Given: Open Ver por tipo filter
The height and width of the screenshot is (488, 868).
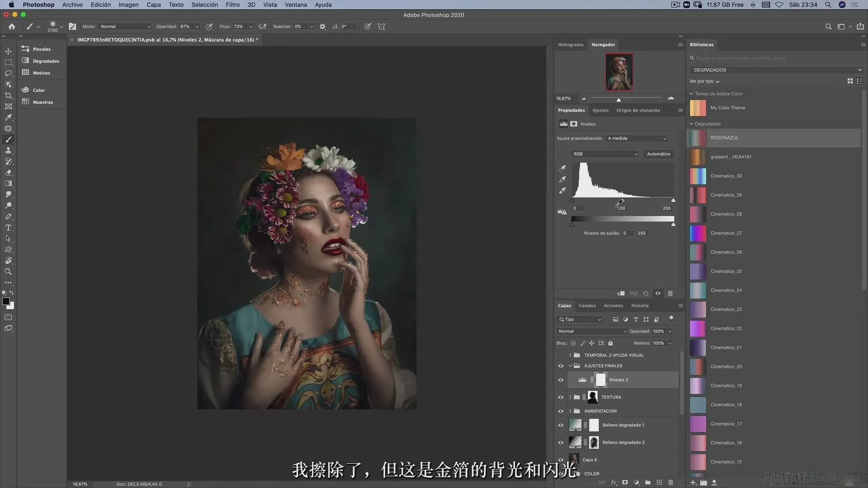Looking at the screenshot, I should pos(704,81).
